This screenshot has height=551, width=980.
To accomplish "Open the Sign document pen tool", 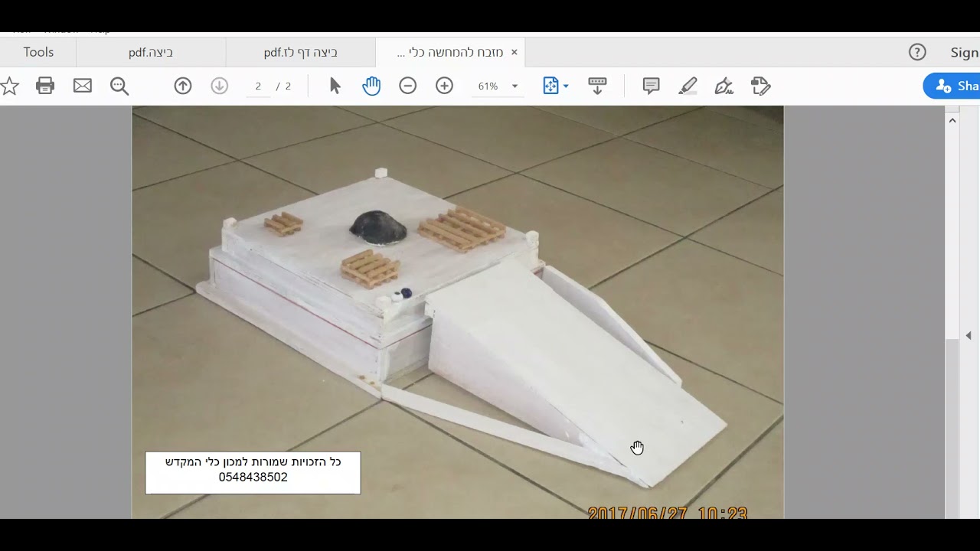I will (x=724, y=86).
